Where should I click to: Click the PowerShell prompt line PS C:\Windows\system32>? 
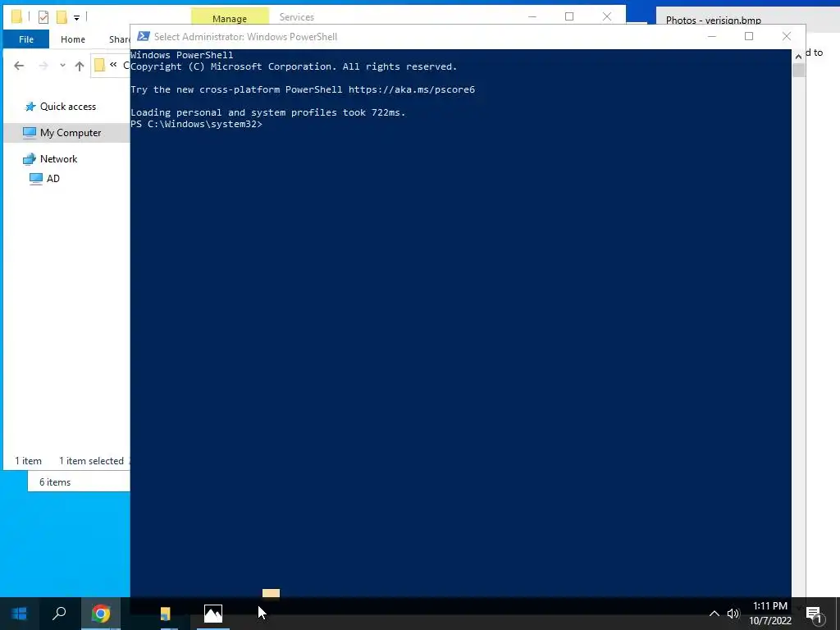[x=197, y=125]
